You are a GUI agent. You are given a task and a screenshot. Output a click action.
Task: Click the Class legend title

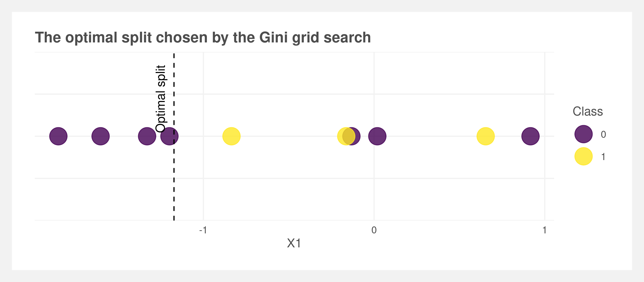588,111
